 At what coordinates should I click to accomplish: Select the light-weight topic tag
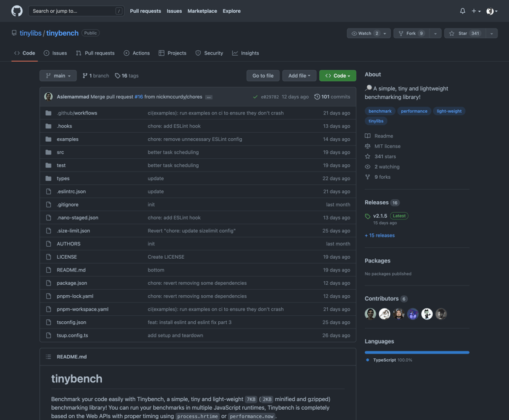click(x=449, y=111)
